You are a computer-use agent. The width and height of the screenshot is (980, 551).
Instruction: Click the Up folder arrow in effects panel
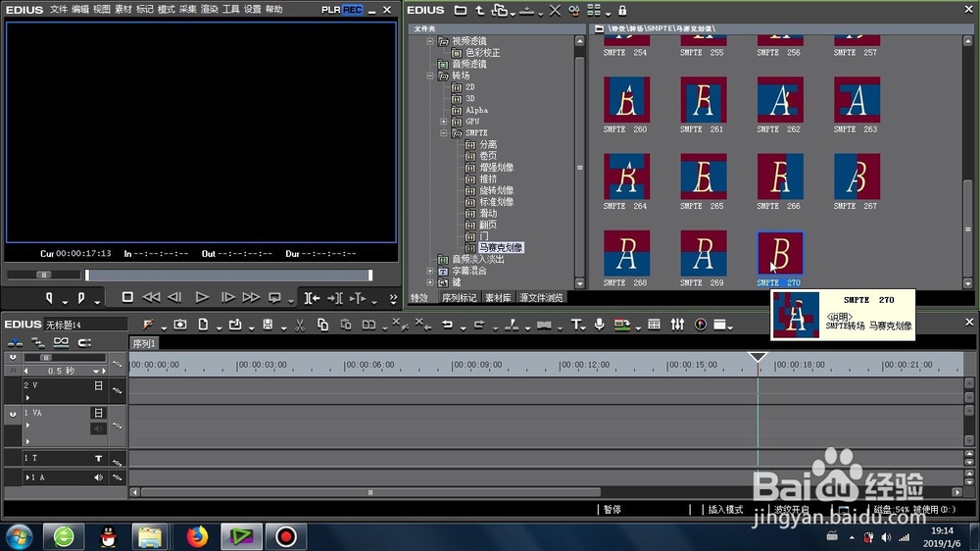pos(480,10)
